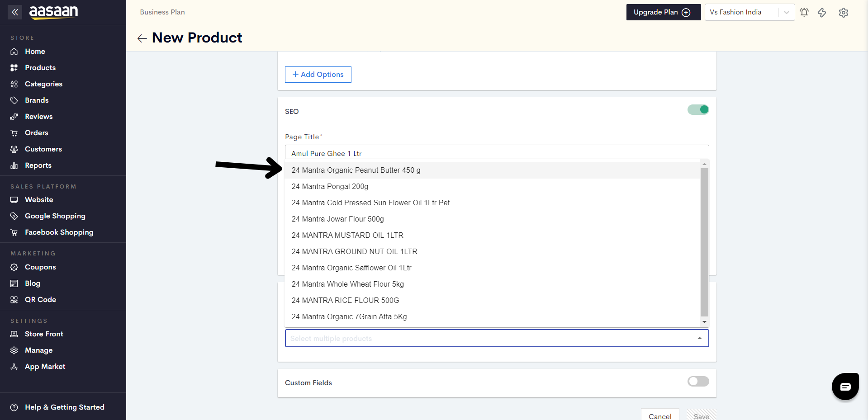Click the dropdown list scrollbar thumb
Screen dimensions: 868x420
704,242
